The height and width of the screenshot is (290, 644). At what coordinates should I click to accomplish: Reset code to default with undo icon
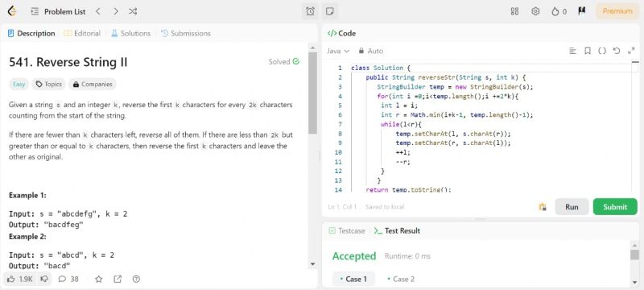point(617,51)
